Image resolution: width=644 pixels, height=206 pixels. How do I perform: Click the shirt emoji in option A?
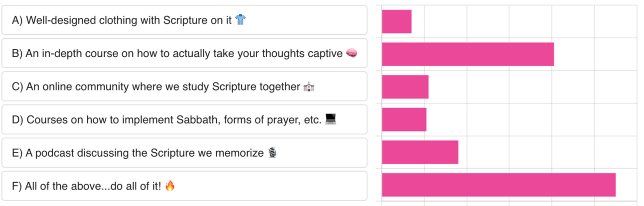click(240, 20)
